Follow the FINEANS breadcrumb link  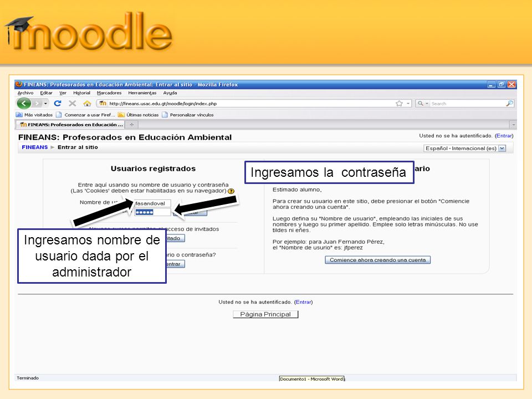point(34,147)
